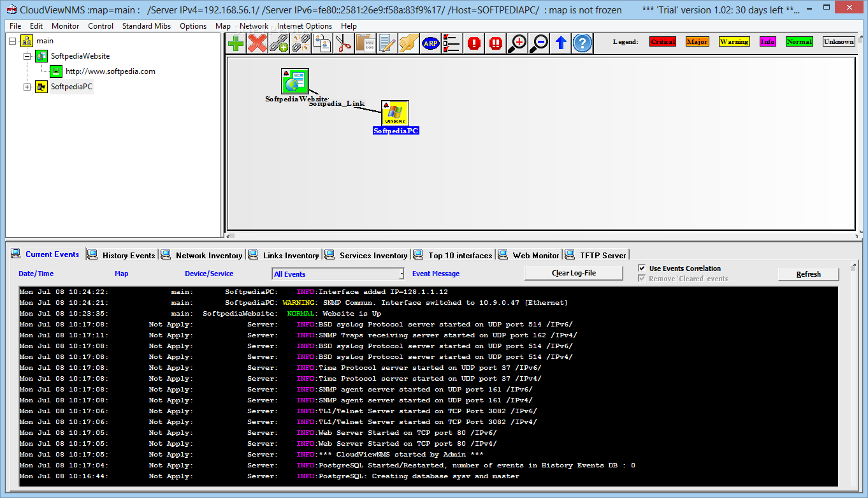Image resolution: width=868 pixels, height=498 pixels.
Task: Click the notepad pencil edit icon
Action: pyautogui.click(x=387, y=43)
